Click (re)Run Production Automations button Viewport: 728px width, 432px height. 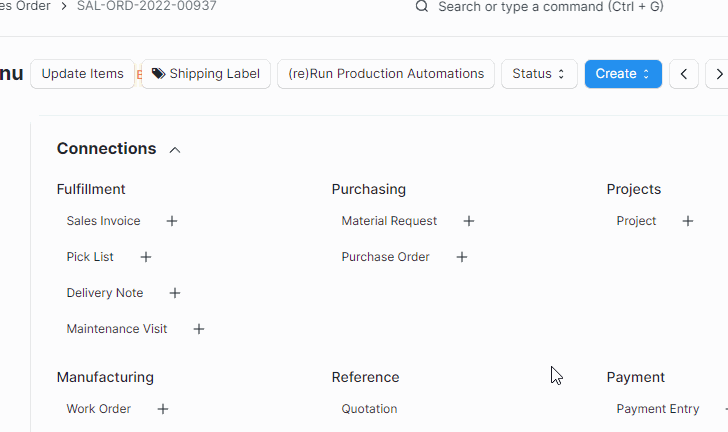pyautogui.click(x=386, y=74)
